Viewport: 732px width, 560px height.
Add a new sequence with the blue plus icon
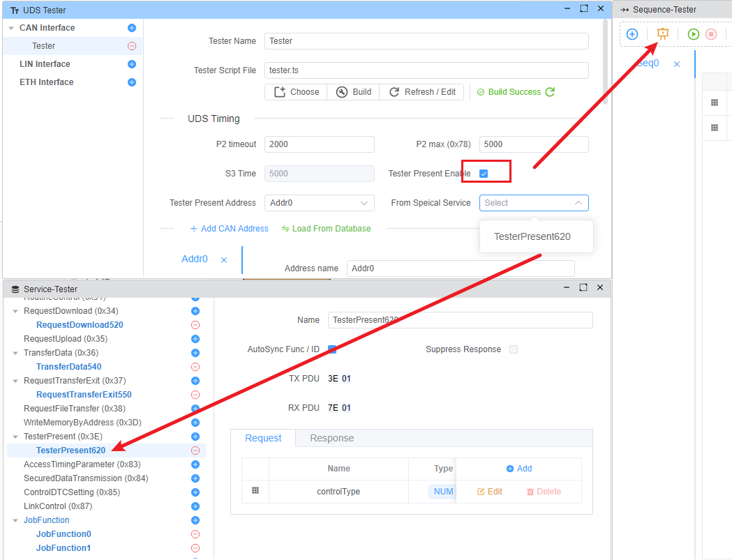[632, 34]
